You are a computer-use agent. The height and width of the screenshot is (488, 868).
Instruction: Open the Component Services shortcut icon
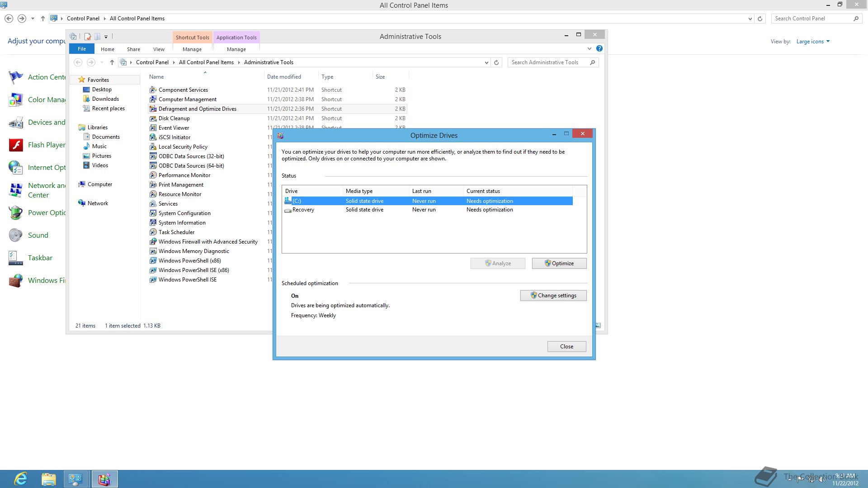tap(153, 90)
